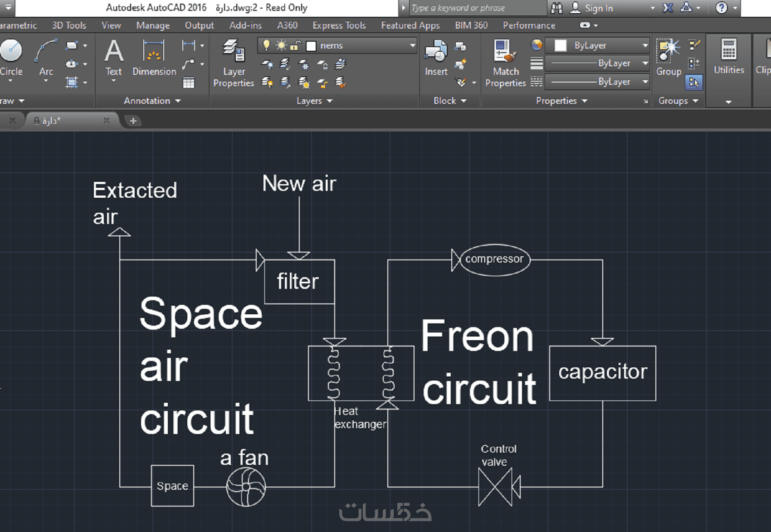Image resolution: width=771 pixels, height=532 pixels.
Task: Expand the Properties panel title
Action: (x=561, y=101)
